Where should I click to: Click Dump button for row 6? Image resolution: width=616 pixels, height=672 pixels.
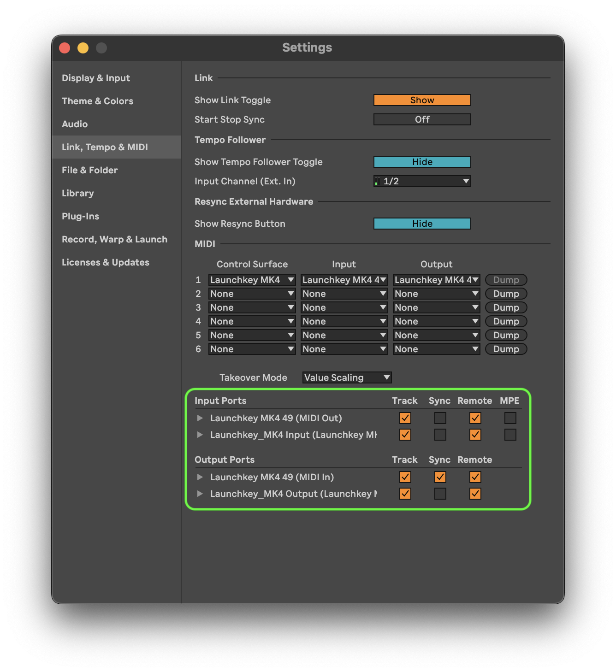[506, 349]
